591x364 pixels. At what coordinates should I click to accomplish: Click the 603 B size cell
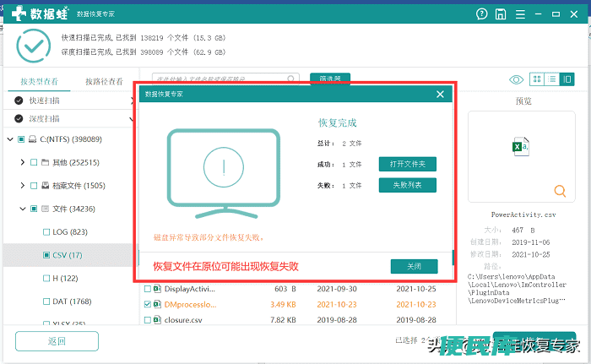tap(285, 289)
